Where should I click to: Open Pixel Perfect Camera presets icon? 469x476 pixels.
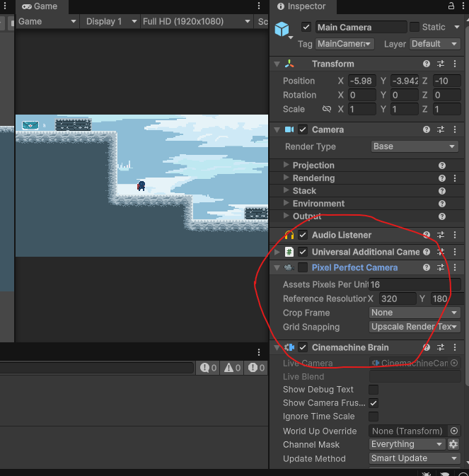[x=441, y=267]
